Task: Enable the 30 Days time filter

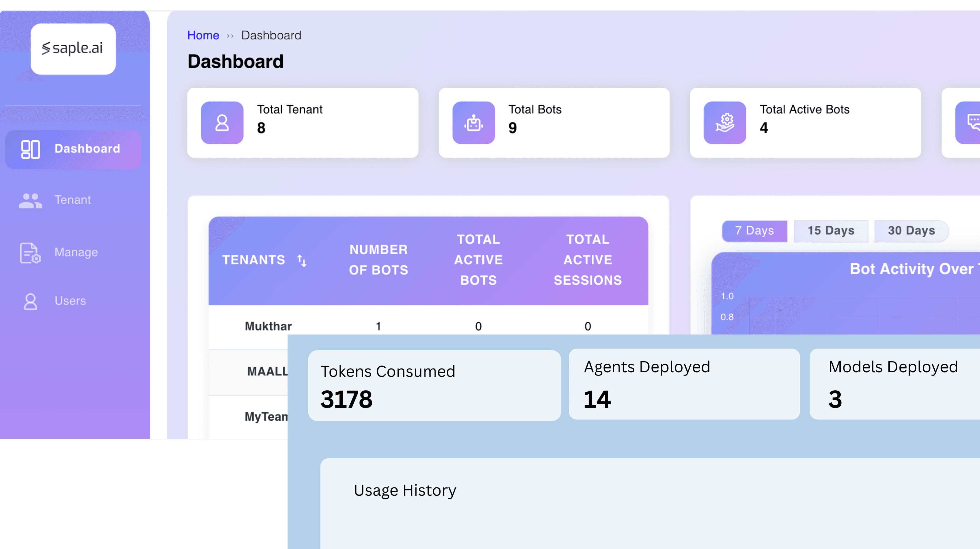Action: coord(911,230)
